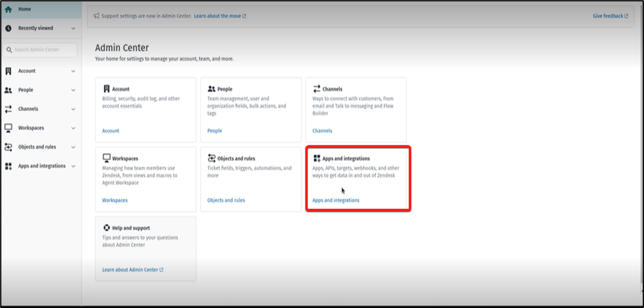Select Apps and integrations sidebar label

42,166
